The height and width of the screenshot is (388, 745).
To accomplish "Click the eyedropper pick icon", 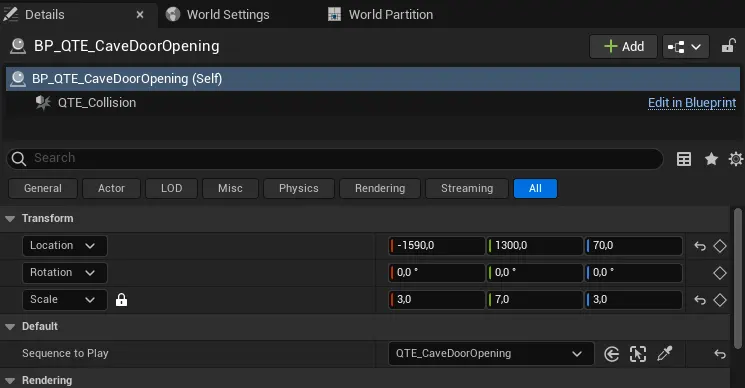I will click(x=665, y=353).
